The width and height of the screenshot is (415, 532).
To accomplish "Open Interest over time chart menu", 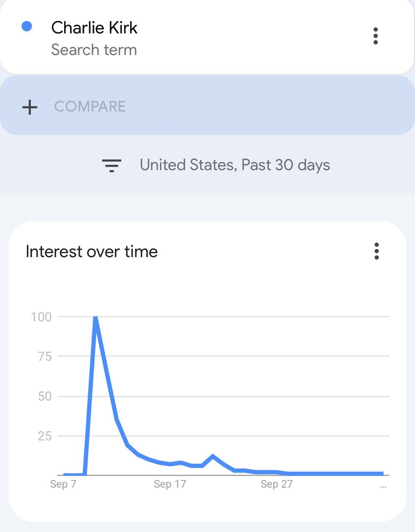I will pos(376,251).
